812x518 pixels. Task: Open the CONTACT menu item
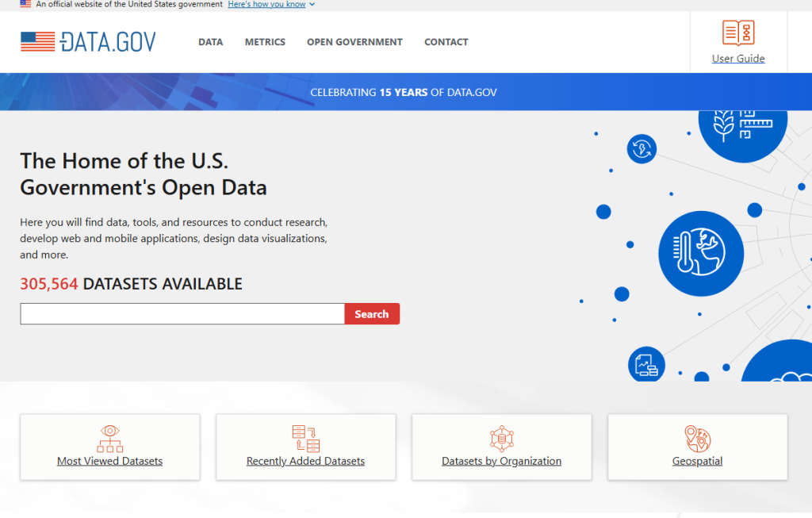coord(446,42)
